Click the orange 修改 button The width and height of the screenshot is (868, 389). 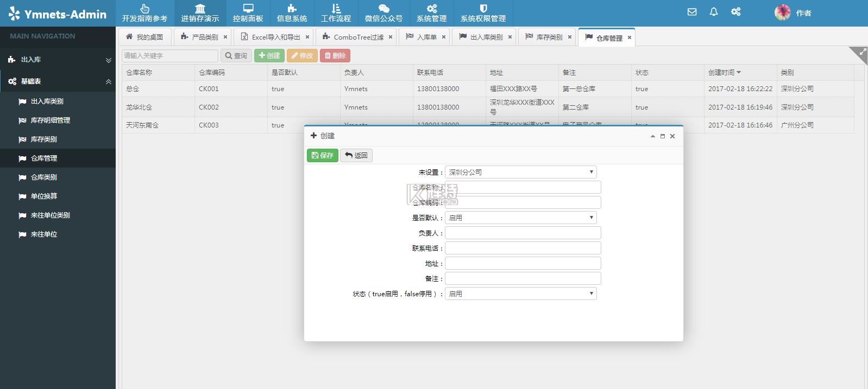click(302, 55)
